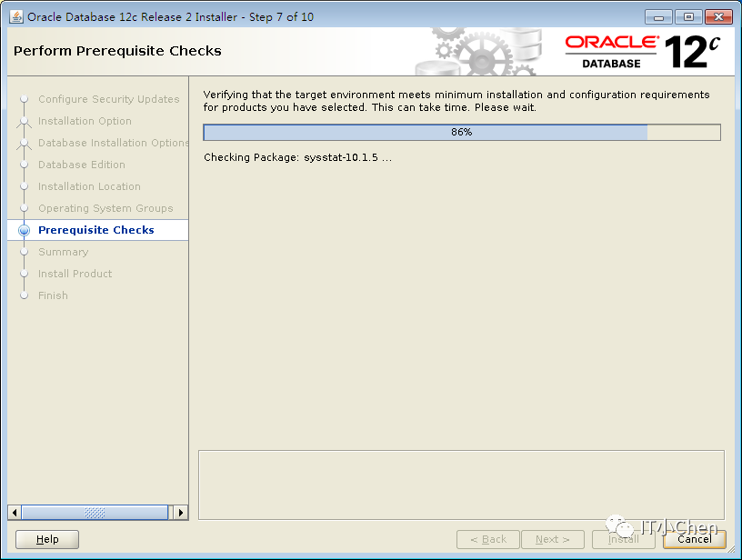Maximize the installer window
This screenshot has height=560, width=742.
[x=688, y=17]
